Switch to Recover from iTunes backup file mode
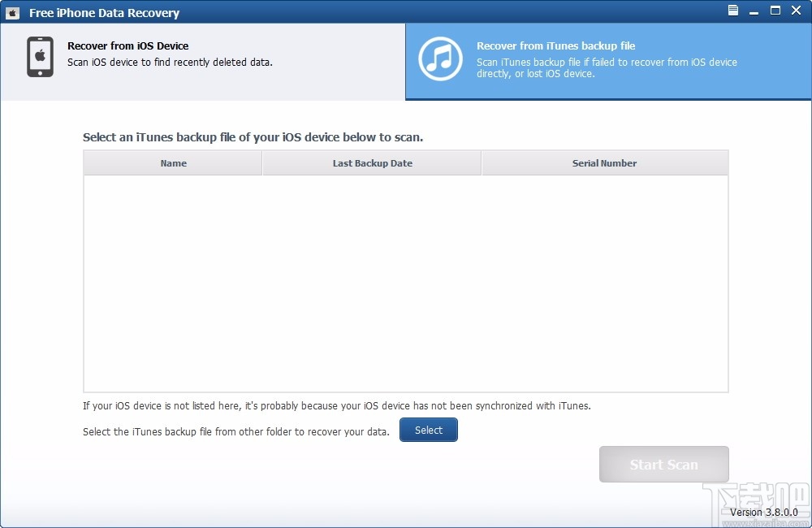 609,61
